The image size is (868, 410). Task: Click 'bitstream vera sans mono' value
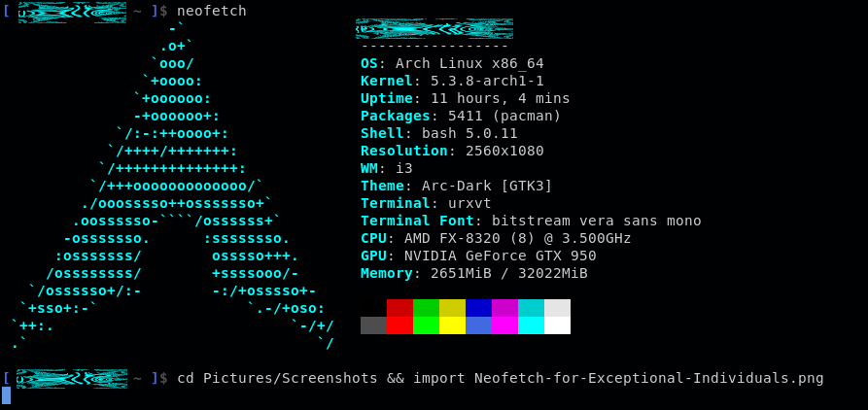[x=597, y=221]
